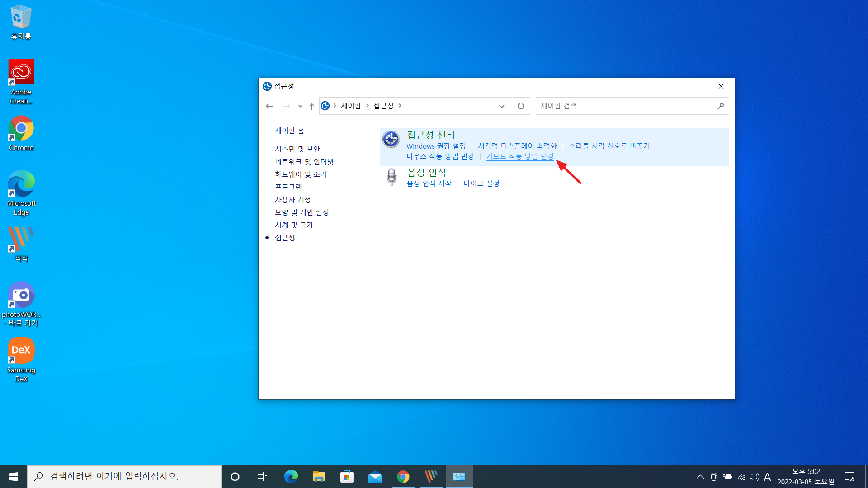868x488 pixels.
Task: Expand the chevron after 접근성 breadcrumb
Action: 400,106
